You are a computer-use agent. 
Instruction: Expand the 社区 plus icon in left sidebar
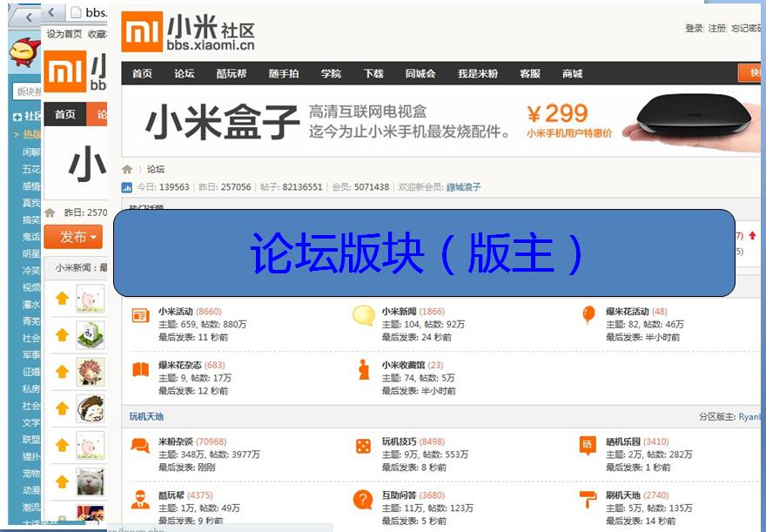[17, 117]
